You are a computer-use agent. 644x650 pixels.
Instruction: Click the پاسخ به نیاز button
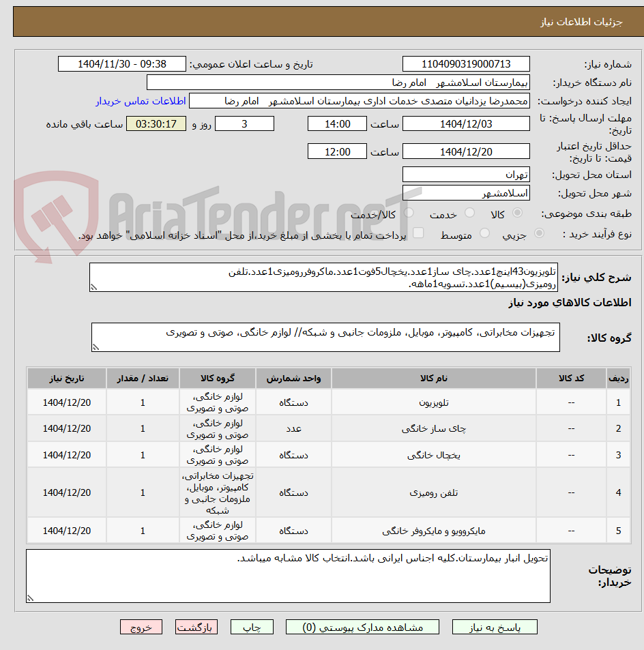pyautogui.click(x=495, y=627)
